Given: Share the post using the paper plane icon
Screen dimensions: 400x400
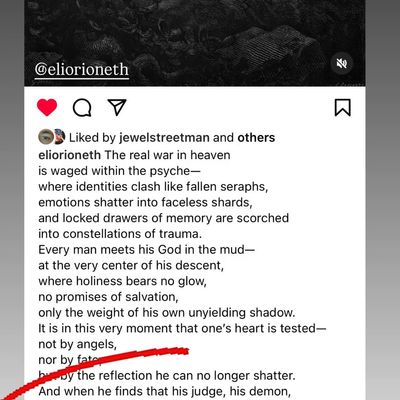Looking at the screenshot, I should pyautogui.click(x=117, y=107).
